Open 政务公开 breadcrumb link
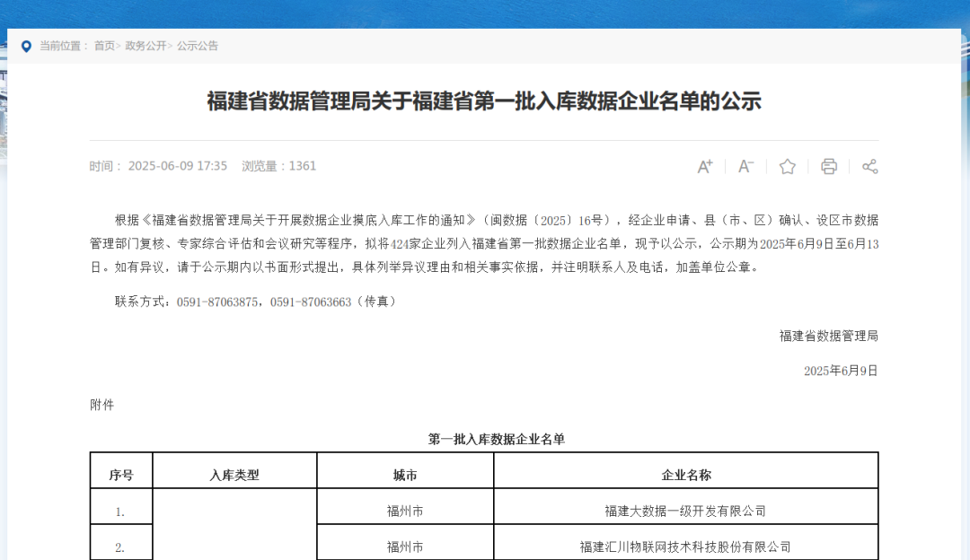The image size is (970, 560). coord(145,46)
